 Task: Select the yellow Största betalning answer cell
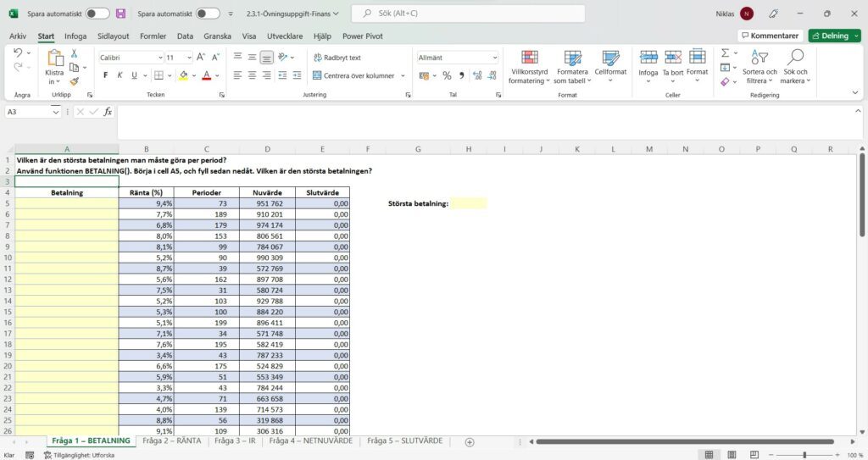[469, 203]
